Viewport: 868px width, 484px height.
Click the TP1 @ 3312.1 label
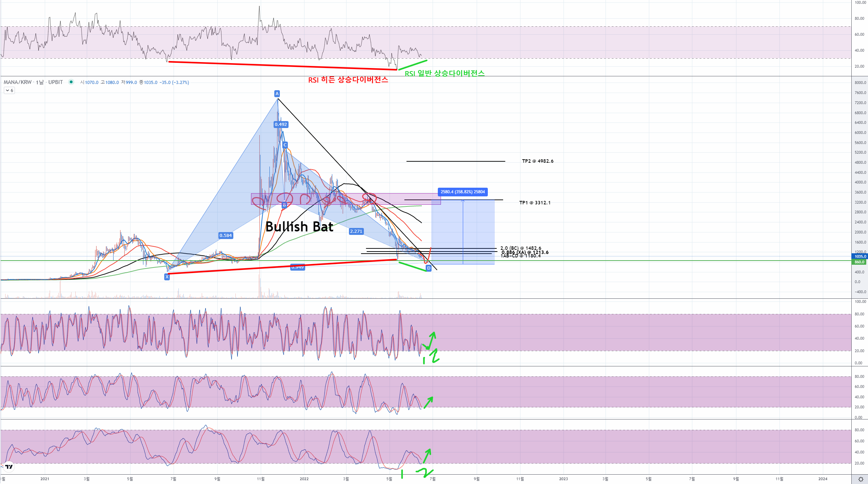[x=535, y=203]
